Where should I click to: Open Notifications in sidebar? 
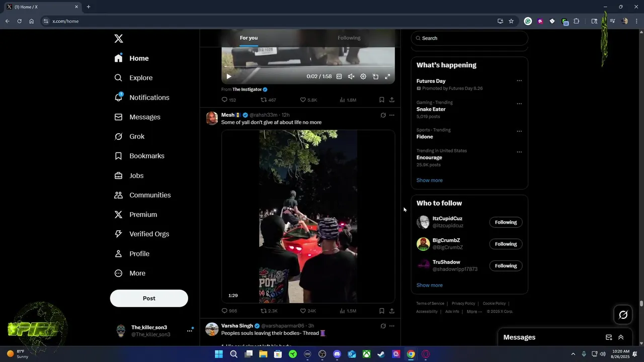coord(142,98)
